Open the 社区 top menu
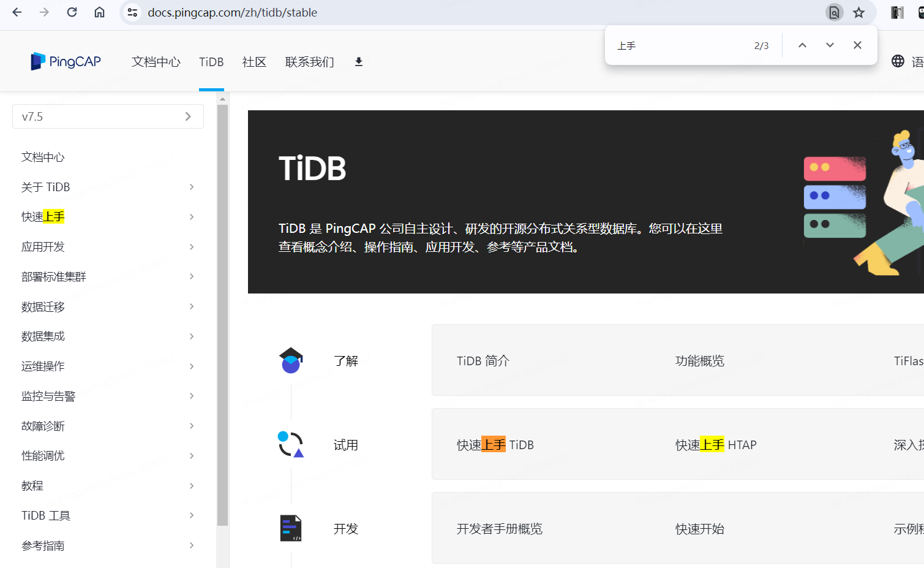924x568 pixels. coord(254,62)
